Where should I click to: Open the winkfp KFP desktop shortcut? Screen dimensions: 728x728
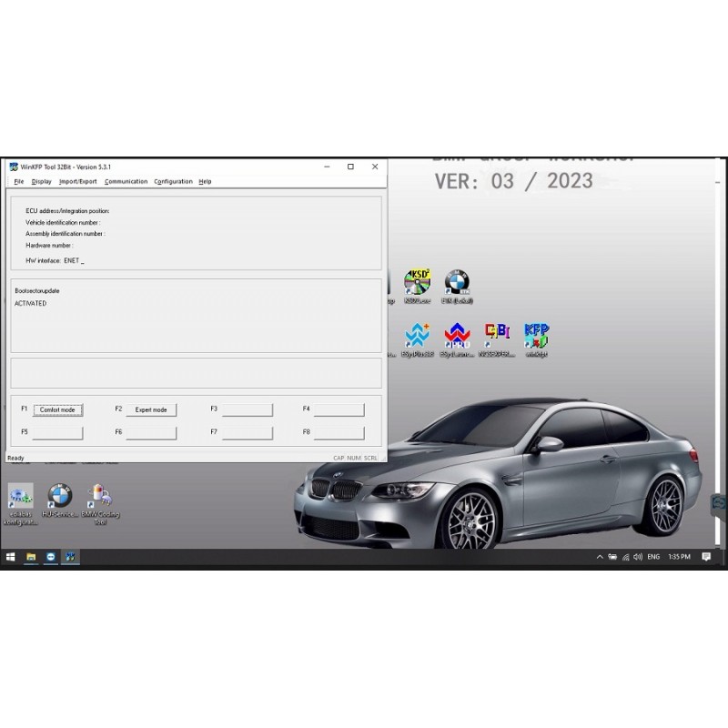point(536,333)
